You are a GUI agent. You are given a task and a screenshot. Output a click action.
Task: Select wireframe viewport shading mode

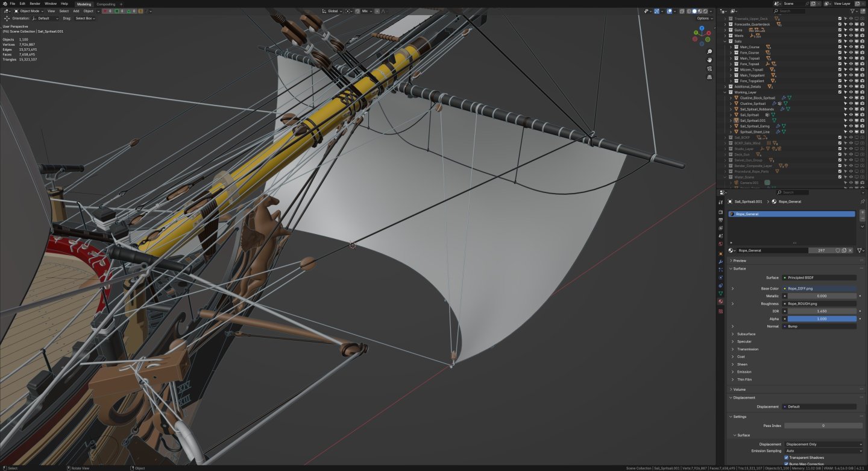(688, 11)
